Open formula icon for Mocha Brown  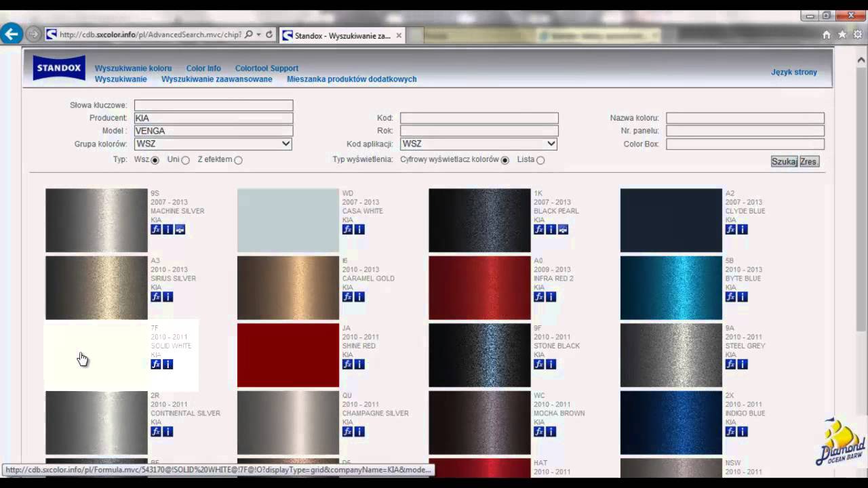538,432
